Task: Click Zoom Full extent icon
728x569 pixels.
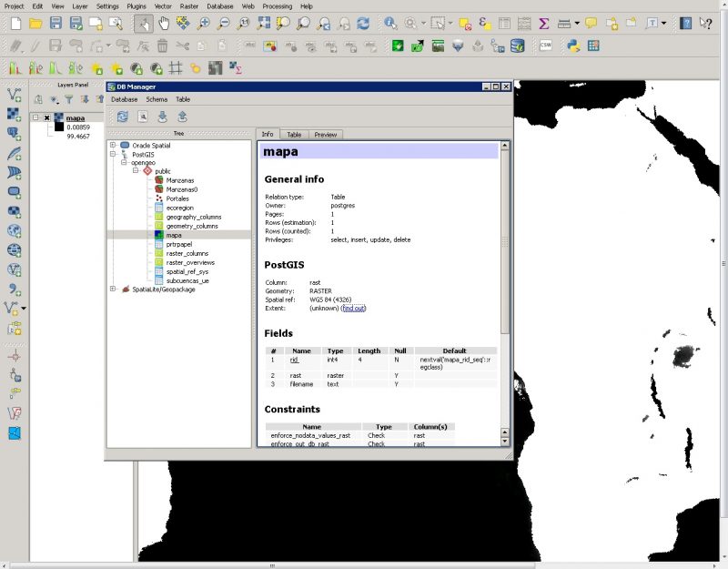Action: 264,24
